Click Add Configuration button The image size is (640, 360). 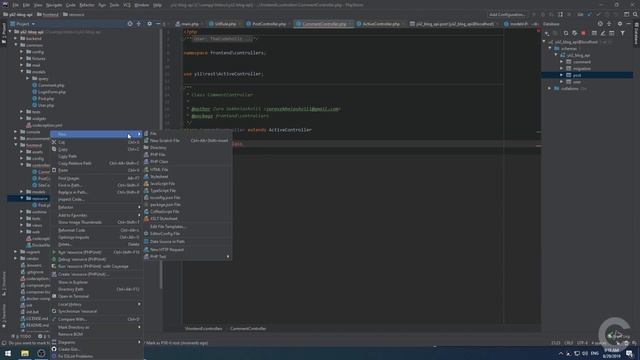(x=507, y=14)
